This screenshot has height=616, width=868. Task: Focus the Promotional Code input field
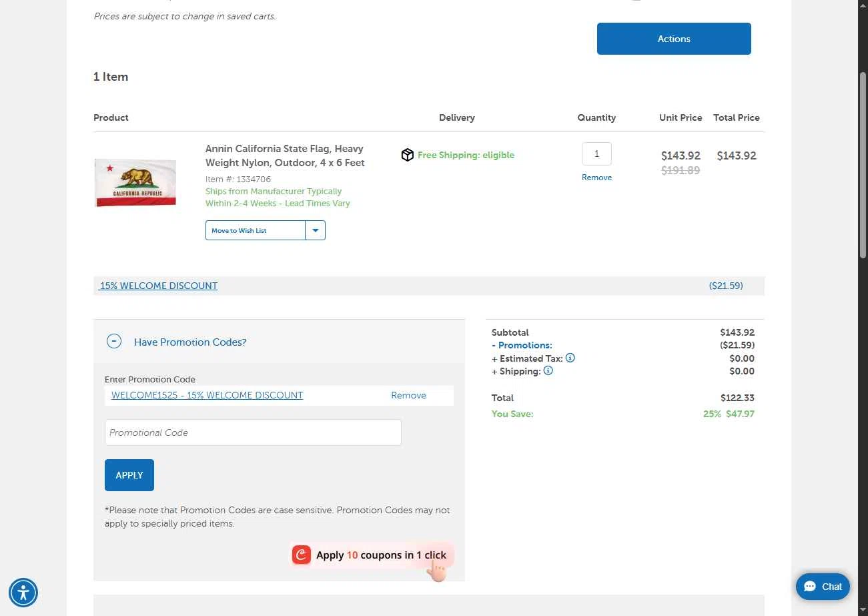tap(253, 432)
